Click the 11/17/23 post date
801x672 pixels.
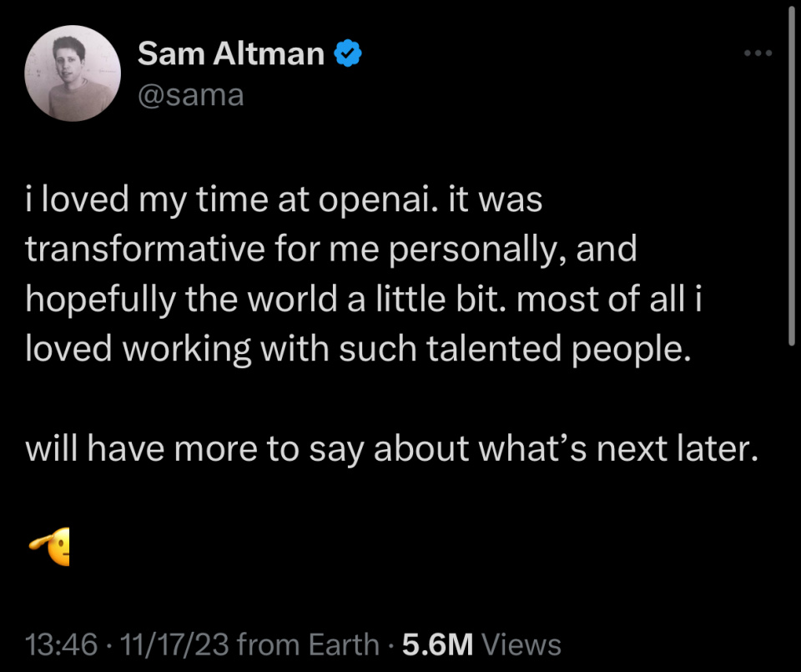coord(175,644)
